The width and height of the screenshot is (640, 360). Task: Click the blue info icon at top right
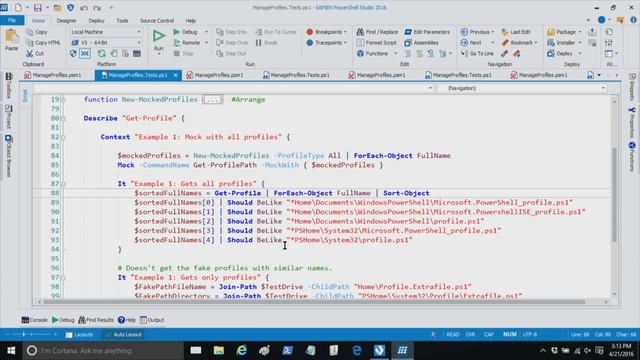tap(633, 20)
